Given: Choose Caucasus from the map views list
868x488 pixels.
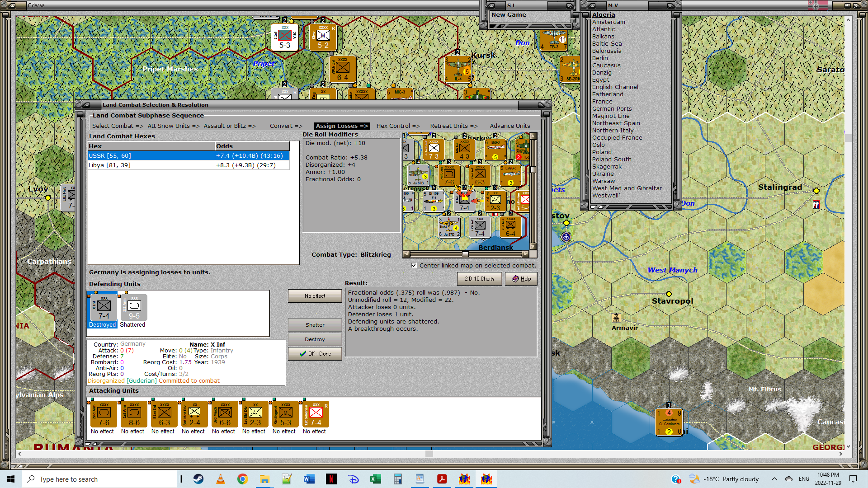Looking at the screenshot, I should 606,66.
